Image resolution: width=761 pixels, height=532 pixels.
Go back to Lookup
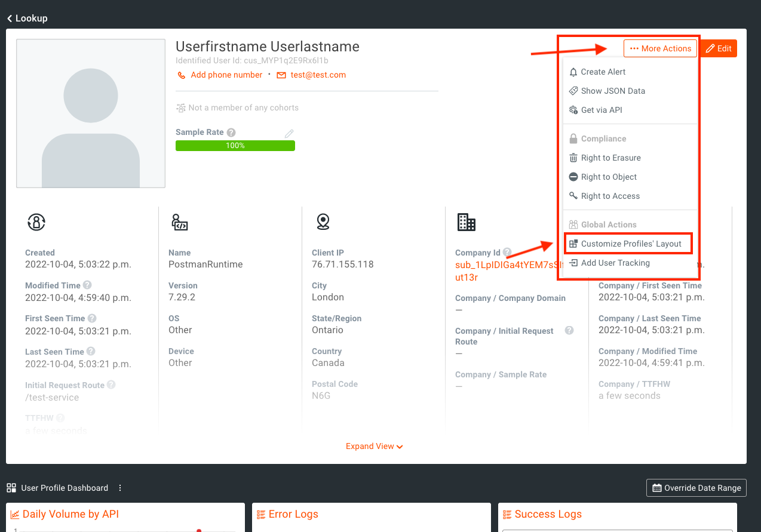[27, 18]
